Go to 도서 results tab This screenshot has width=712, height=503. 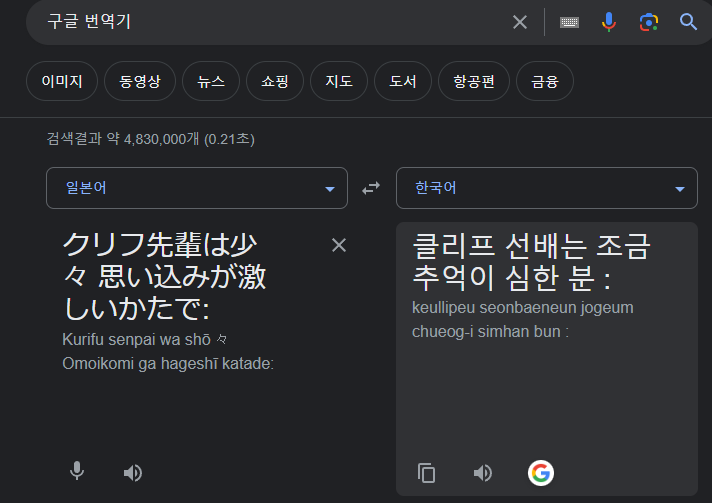403,81
